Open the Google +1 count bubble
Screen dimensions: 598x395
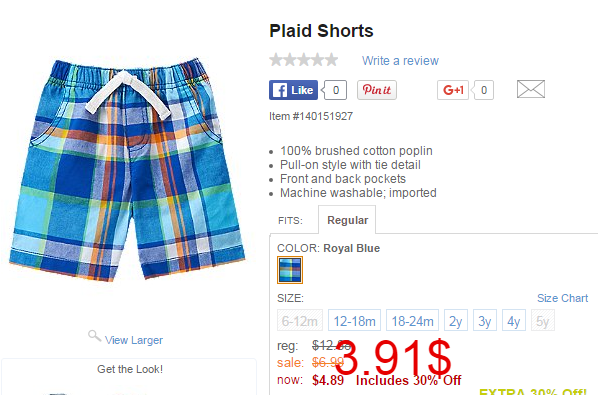click(483, 90)
